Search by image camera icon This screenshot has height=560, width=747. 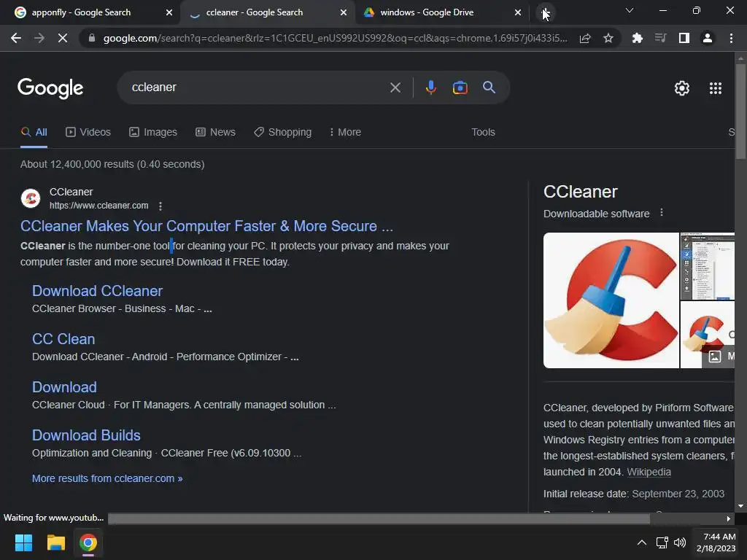click(460, 87)
